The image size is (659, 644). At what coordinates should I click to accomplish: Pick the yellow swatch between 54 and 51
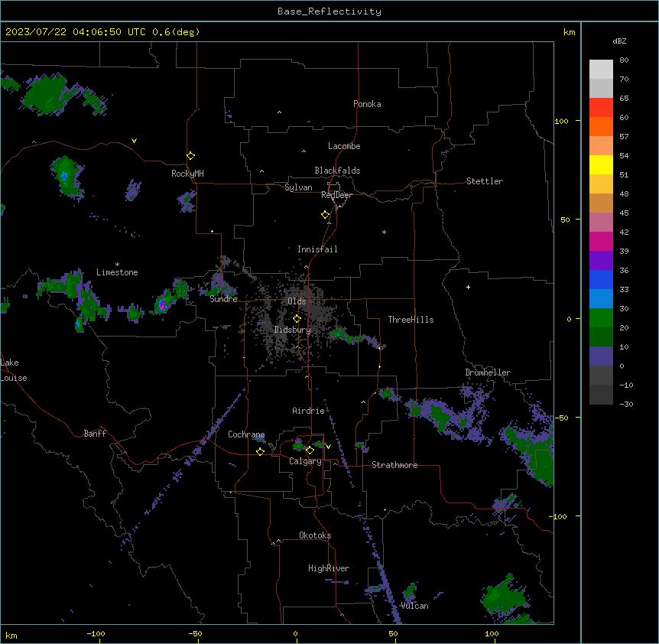pos(601,164)
